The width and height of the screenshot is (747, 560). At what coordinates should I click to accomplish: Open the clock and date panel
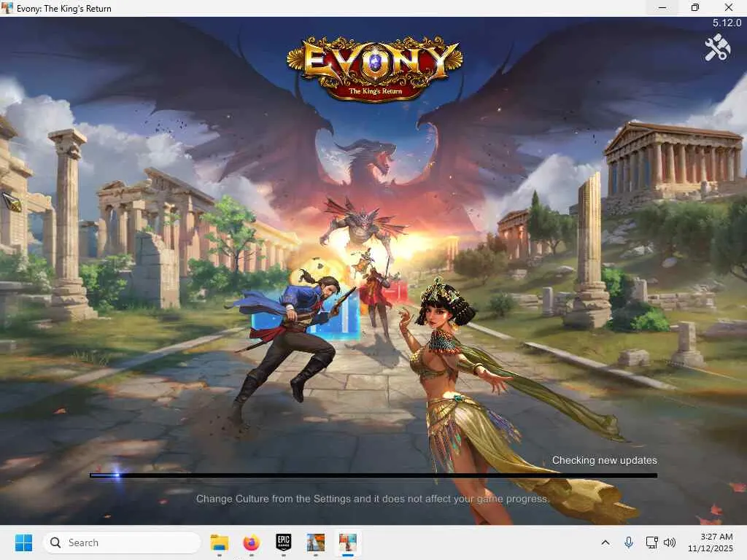tap(711, 542)
